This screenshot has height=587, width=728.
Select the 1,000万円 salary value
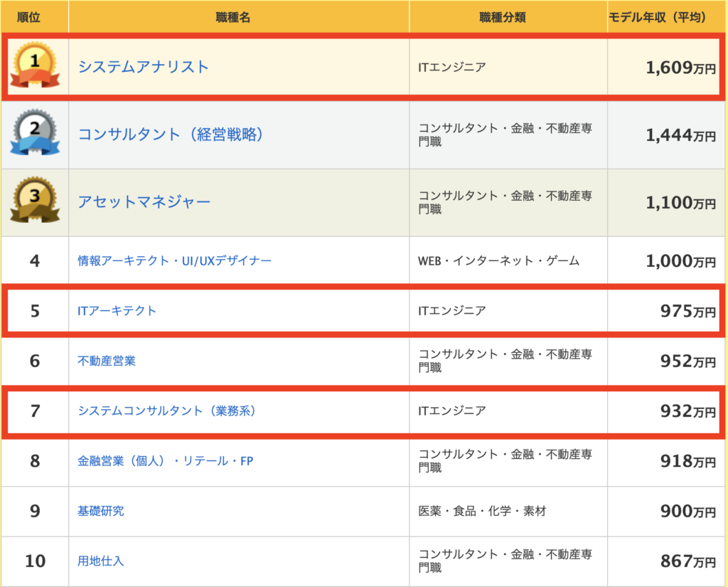680,261
